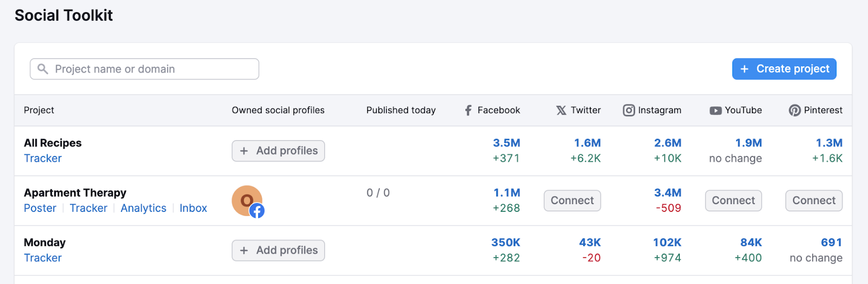This screenshot has width=868, height=284.
Task: Click the Facebook icon in column header
Action: [468, 110]
